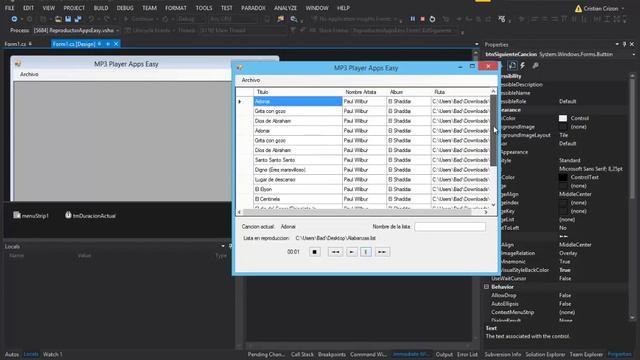This screenshot has width=640, height=360.
Task: Click the tab order icon in layout toolbar
Action: [502, 19]
